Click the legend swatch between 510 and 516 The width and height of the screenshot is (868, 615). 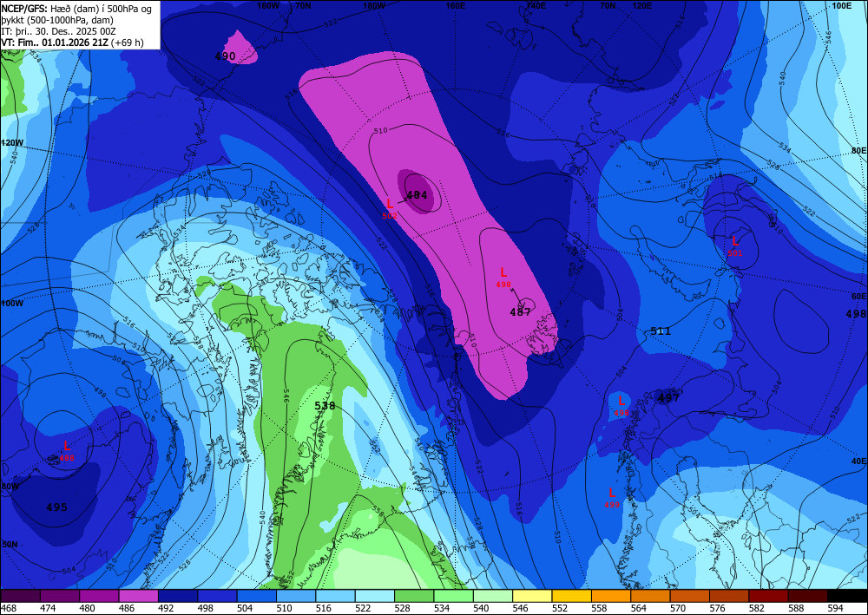(296, 596)
